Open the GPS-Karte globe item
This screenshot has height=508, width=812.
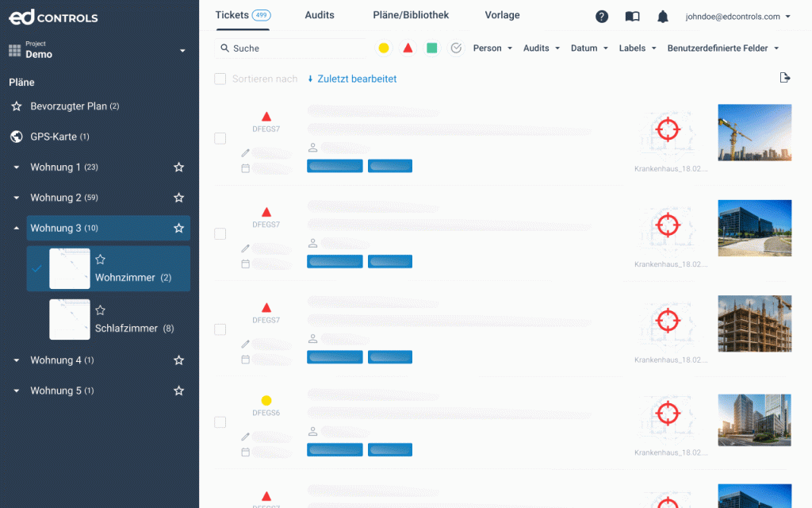53,137
